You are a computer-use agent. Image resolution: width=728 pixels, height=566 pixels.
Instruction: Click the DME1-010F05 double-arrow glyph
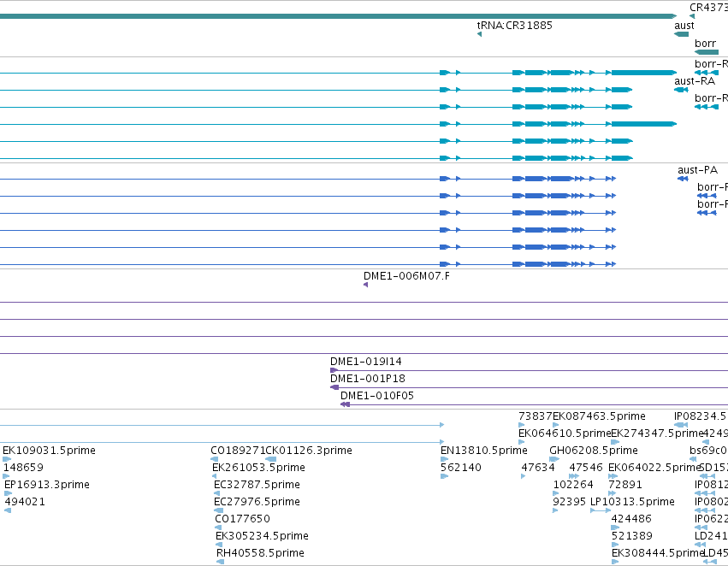345,404
